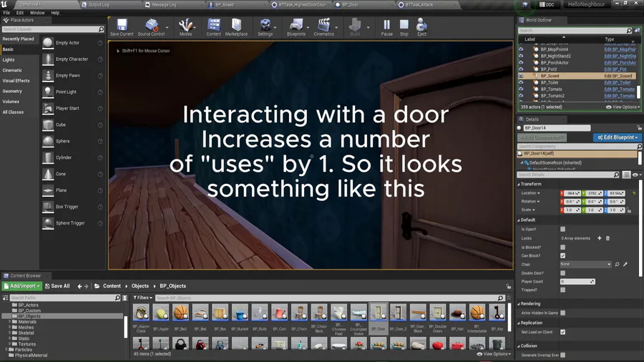This screenshot has width=644, height=362.
Task: Open File menu
Action: coord(6,13)
